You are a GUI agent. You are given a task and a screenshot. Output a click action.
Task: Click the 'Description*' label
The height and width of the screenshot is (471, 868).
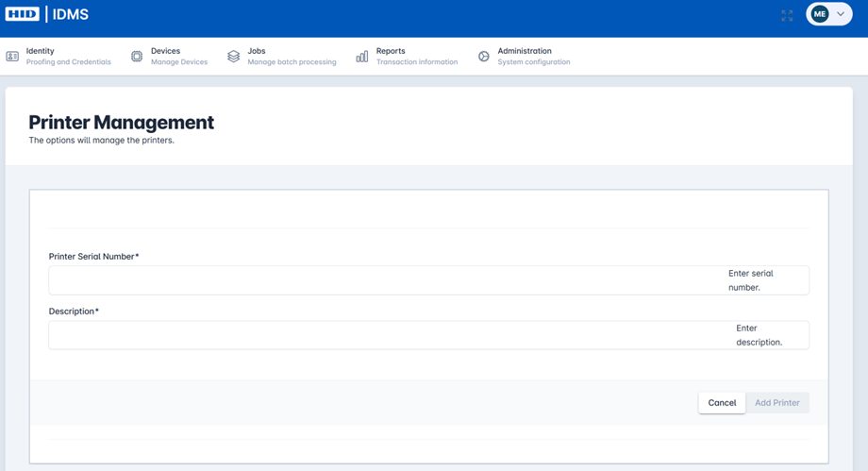(x=74, y=311)
